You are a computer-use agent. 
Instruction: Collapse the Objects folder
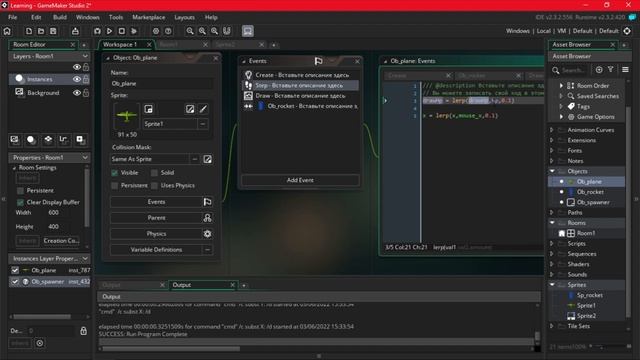point(552,171)
